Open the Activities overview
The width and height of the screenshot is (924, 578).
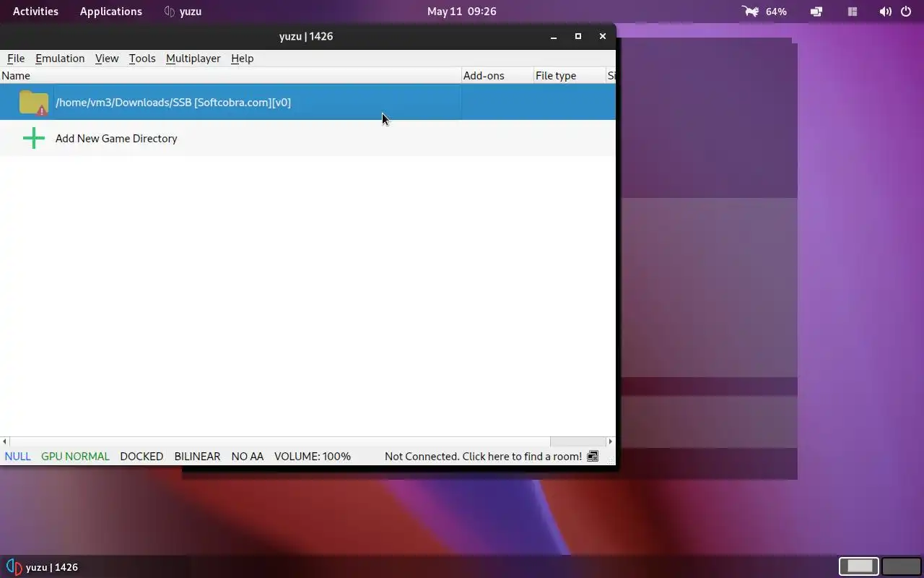point(35,12)
